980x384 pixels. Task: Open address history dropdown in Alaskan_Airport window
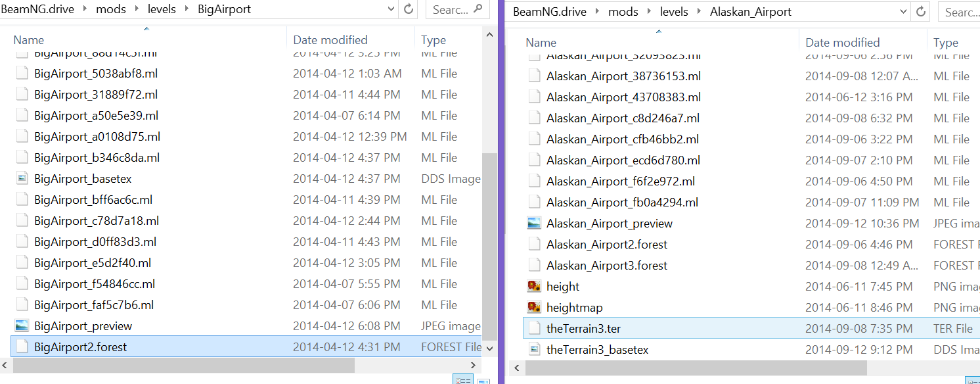pos(904,12)
